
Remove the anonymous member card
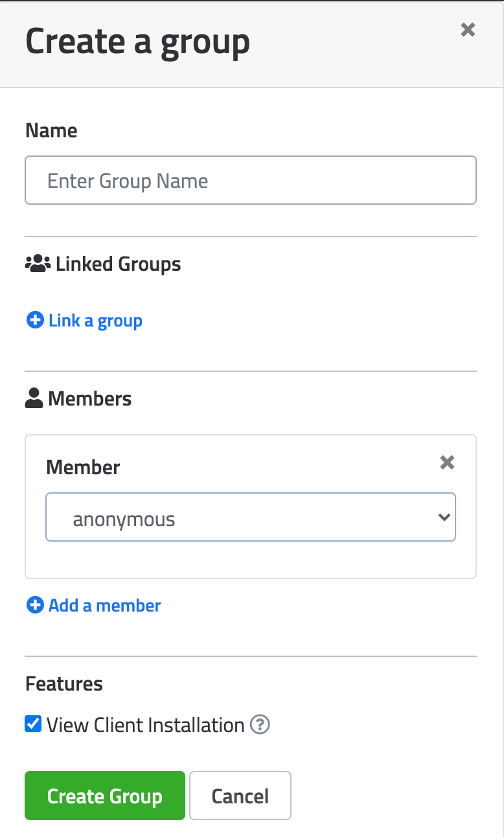(447, 463)
